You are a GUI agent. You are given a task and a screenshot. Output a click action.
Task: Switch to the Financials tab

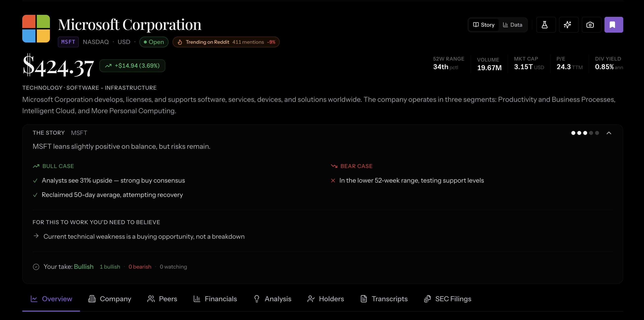[215, 299]
